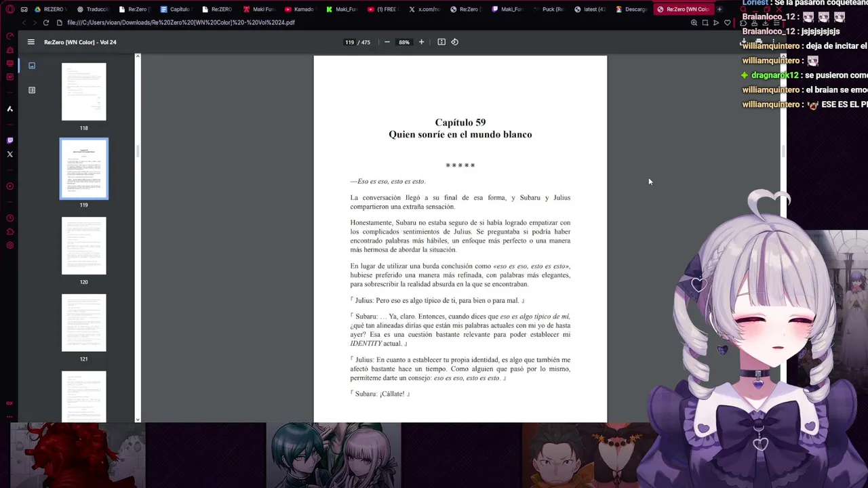Reload the page with refresh button
Image resolution: width=868 pixels, height=488 pixels.
point(46,22)
